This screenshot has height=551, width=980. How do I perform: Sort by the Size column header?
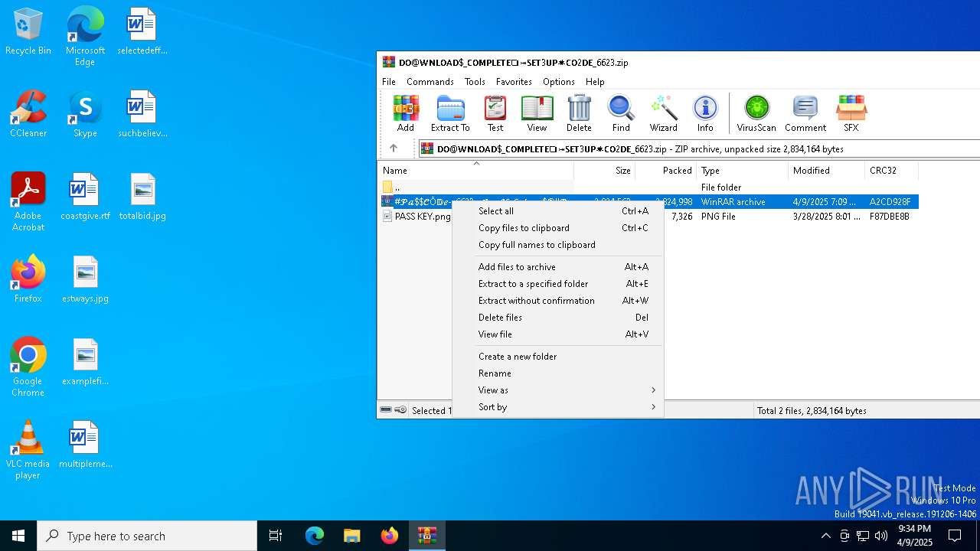click(604, 171)
